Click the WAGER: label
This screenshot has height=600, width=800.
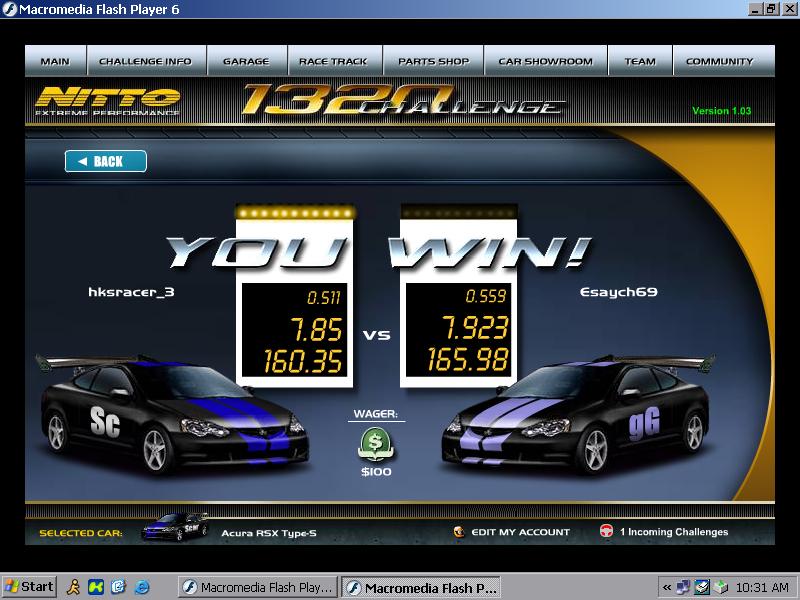(x=376, y=414)
